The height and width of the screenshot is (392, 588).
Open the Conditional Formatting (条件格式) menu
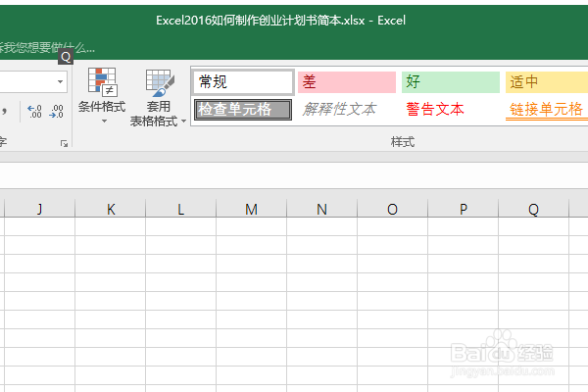click(102, 96)
